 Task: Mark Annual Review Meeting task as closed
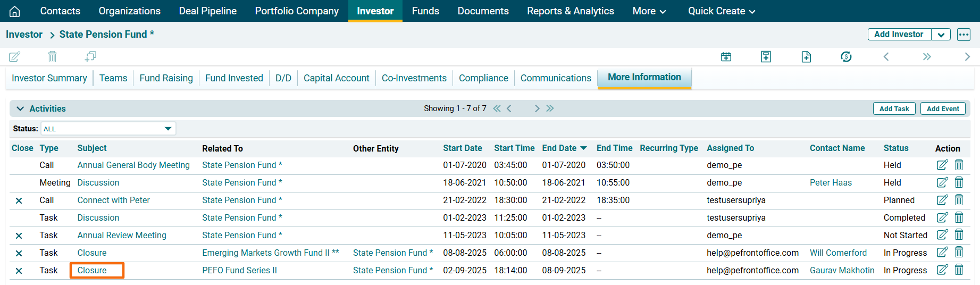(19, 236)
